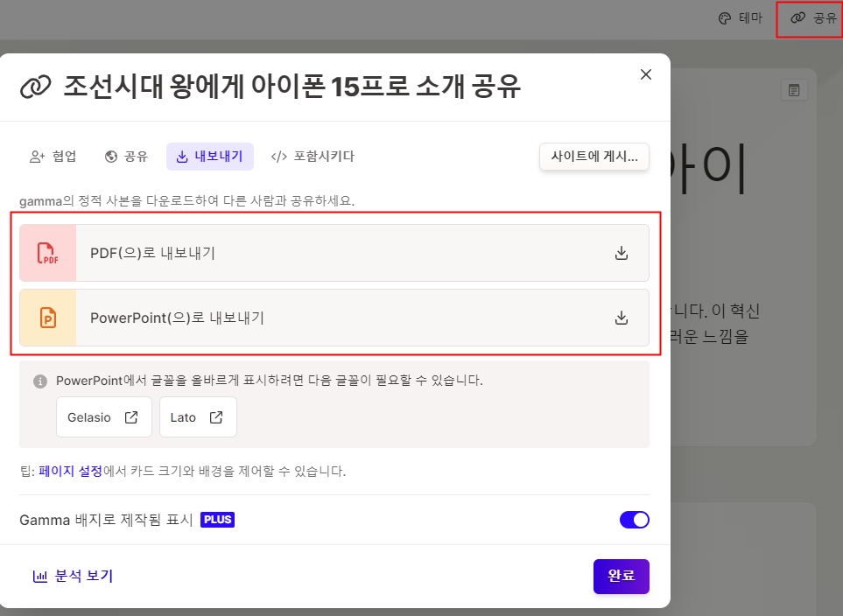This screenshot has height=616, width=843.
Task: Export as PDF row
Action: (x=334, y=253)
